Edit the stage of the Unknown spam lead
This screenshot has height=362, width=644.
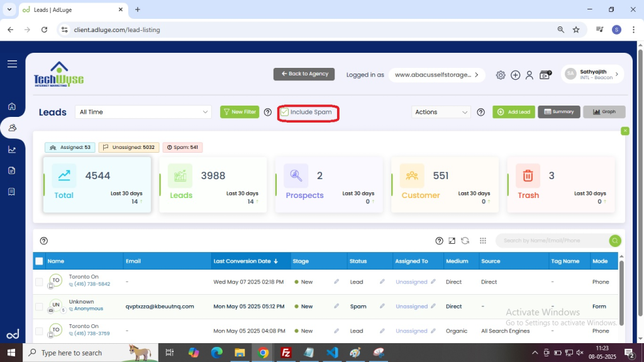pos(336,307)
